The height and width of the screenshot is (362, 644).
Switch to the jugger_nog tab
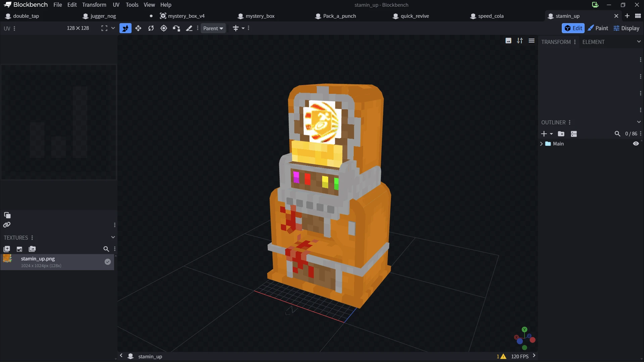point(103,16)
